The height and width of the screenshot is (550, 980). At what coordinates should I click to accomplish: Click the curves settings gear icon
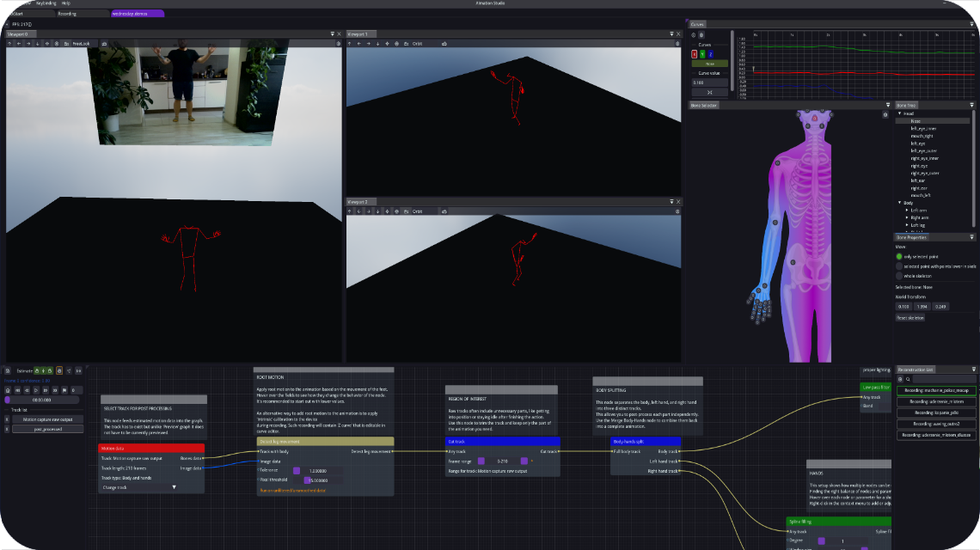[x=693, y=35]
